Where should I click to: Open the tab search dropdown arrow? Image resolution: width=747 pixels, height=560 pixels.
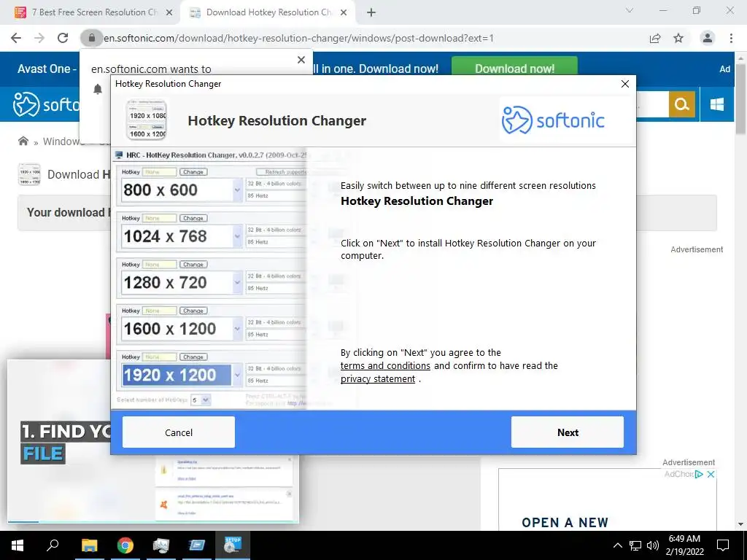(630, 10)
